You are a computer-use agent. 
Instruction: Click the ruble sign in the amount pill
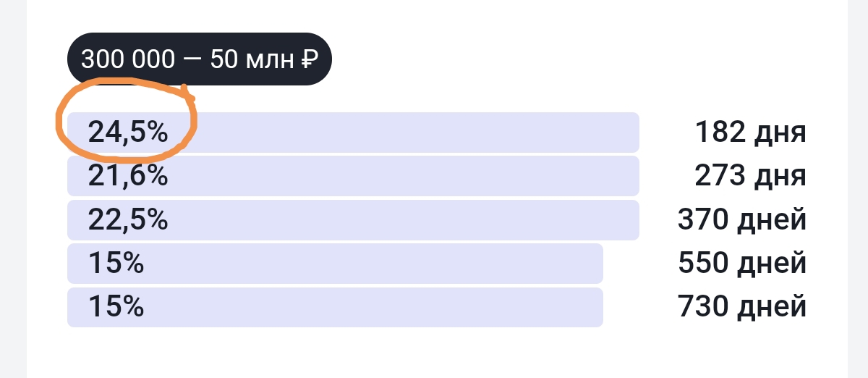[x=307, y=59]
